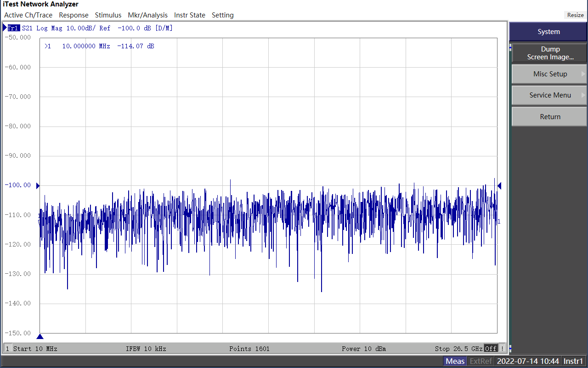The height and width of the screenshot is (368, 588).
Task: Click the reference level triangle at left of -100.00
Action: click(x=38, y=186)
